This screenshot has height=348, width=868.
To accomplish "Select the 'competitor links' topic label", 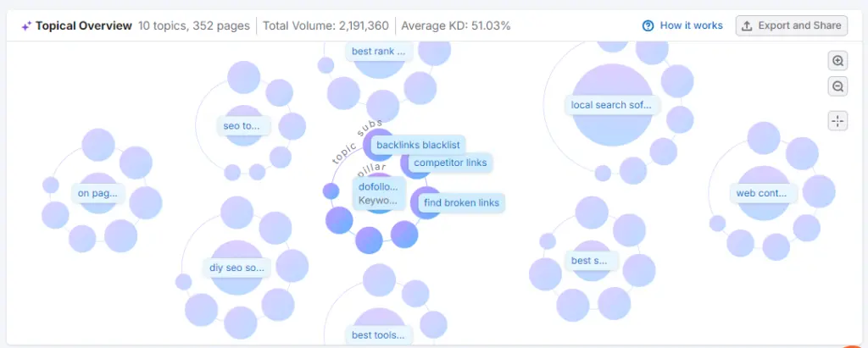I will tap(450, 163).
